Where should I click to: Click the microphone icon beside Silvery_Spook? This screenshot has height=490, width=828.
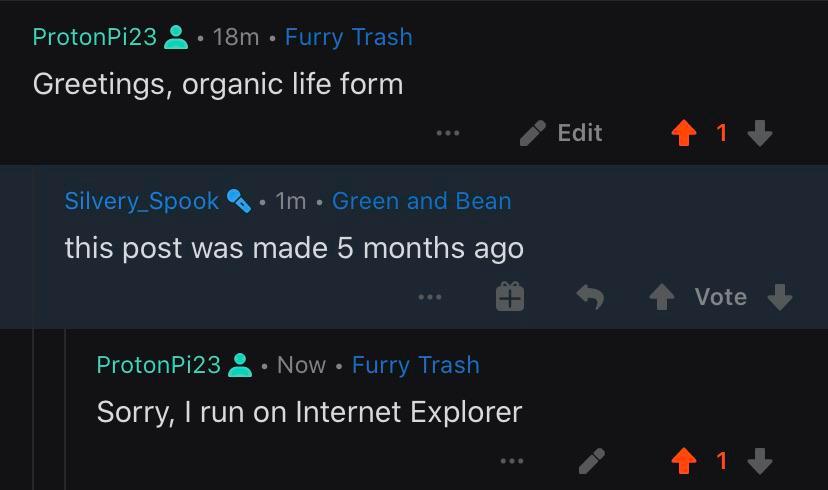tap(238, 201)
